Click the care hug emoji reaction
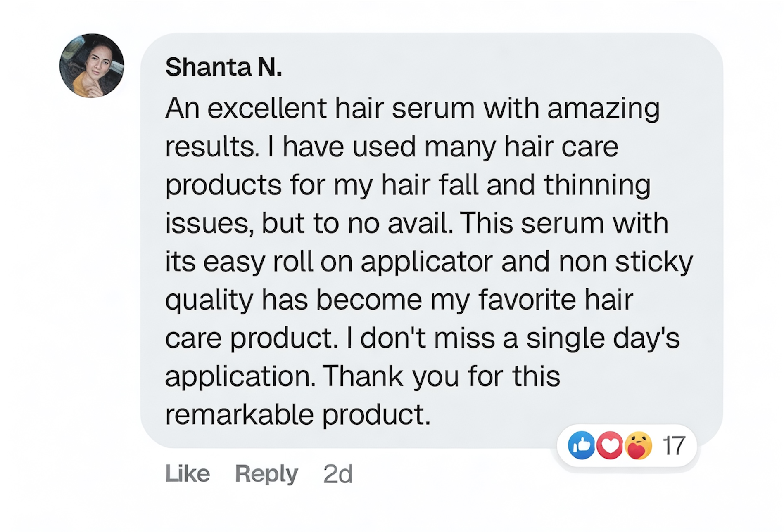Screen dimensions: 784x532 (638, 445)
